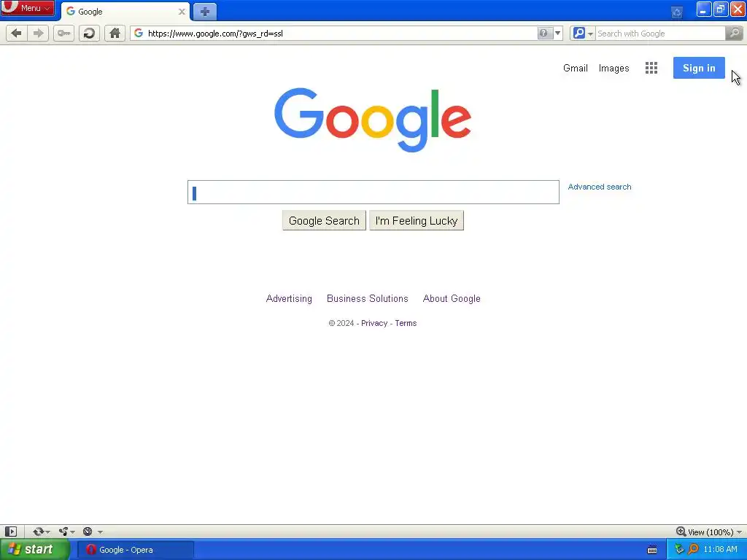Open the View (100%) zoom dropdown
747x560 pixels.
pyautogui.click(x=739, y=532)
